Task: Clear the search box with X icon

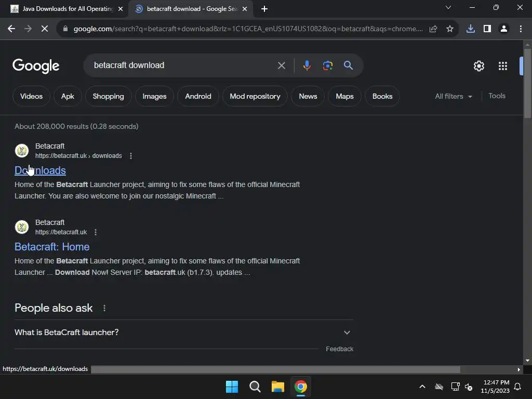Action: click(x=281, y=65)
